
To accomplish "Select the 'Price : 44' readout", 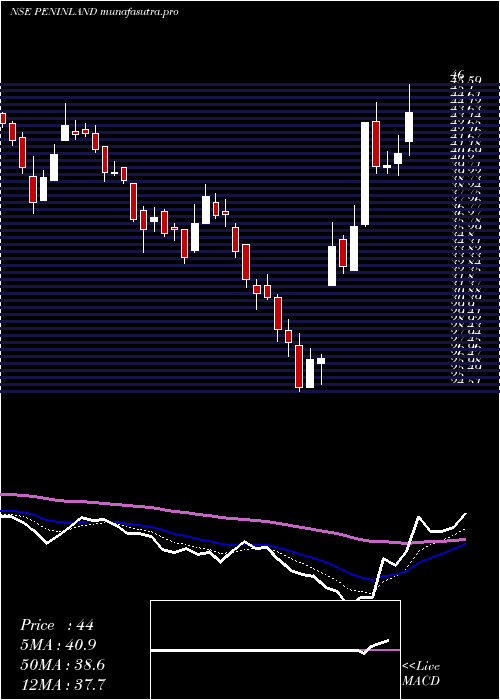I will [57, 625].
